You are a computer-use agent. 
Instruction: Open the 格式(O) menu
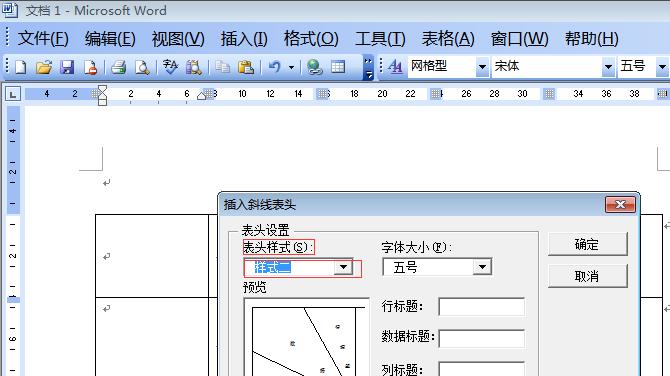[311, 39]
